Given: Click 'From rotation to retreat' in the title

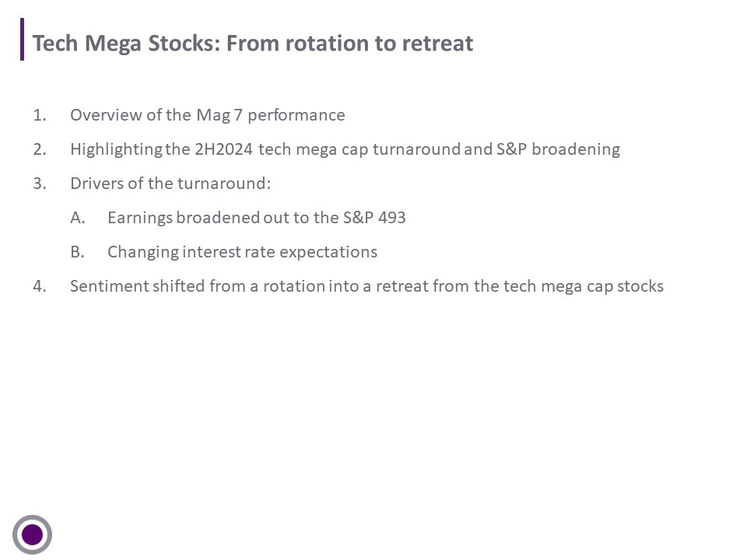Looking at the screenshot, I should click(349, 44).
